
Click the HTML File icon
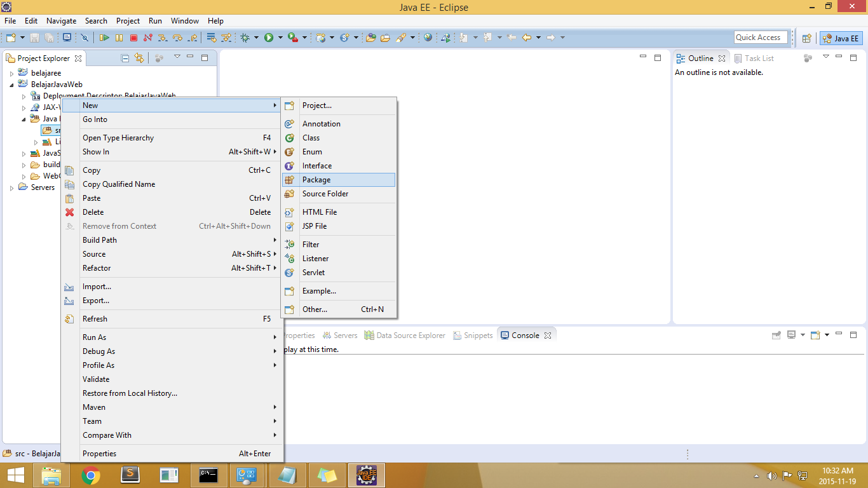pos(289,212)
